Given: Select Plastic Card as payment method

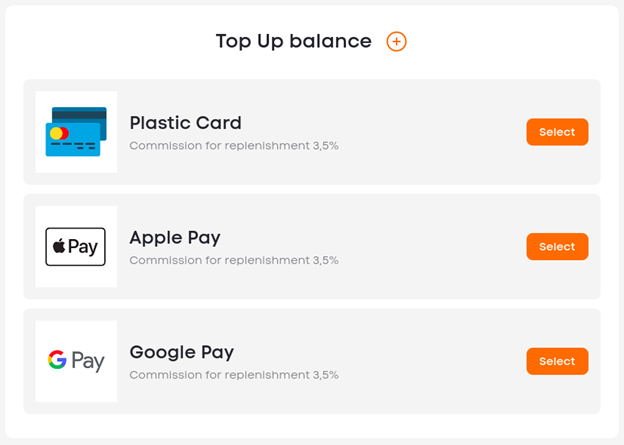Looking at the screenshot, I should click(x=557, y=132).
